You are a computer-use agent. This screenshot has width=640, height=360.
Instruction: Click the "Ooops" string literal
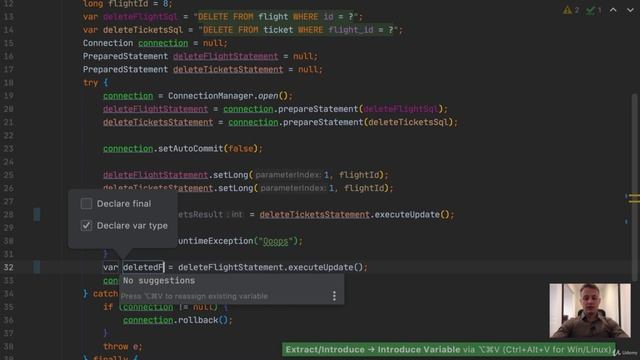(275, 241)
